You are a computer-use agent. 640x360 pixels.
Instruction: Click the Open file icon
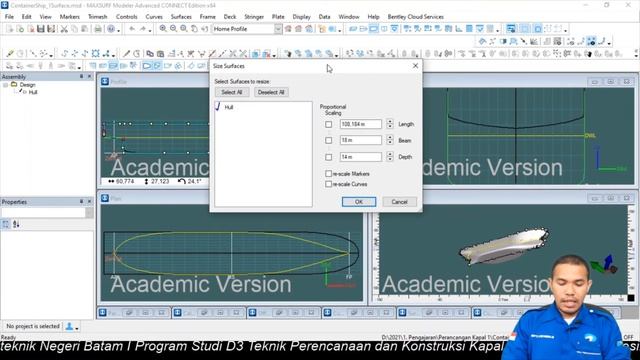(20, 29)
